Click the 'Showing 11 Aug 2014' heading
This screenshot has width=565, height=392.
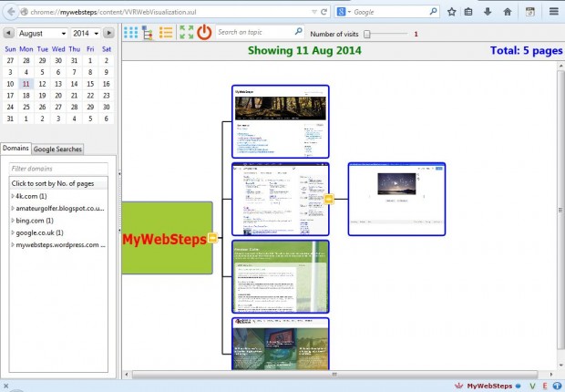point(304,50)
